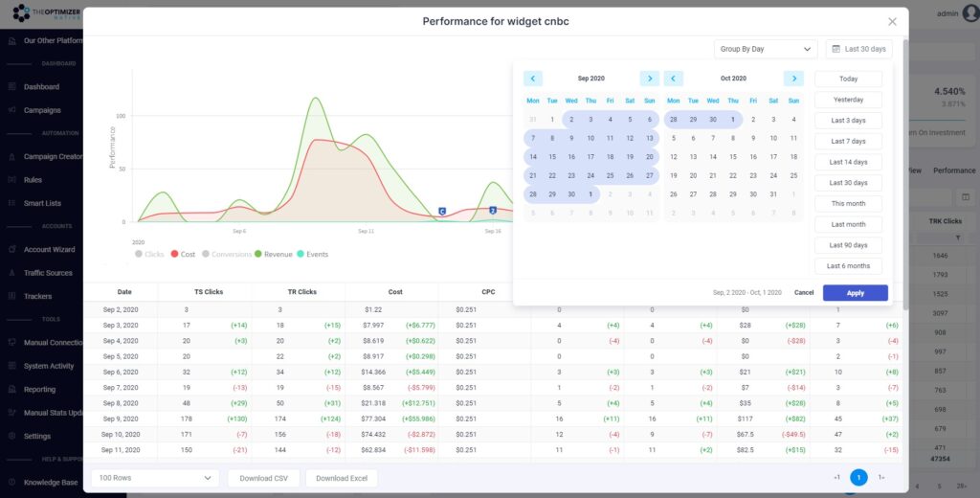Toggle the Clicks series in chart legend

click(x=148, y=254)
